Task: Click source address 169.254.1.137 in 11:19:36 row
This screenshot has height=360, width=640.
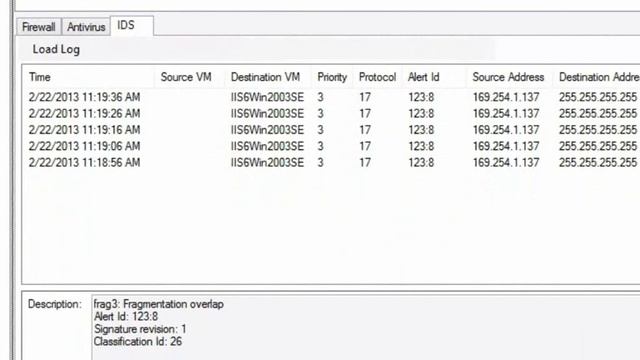Action: pos(506,97)
